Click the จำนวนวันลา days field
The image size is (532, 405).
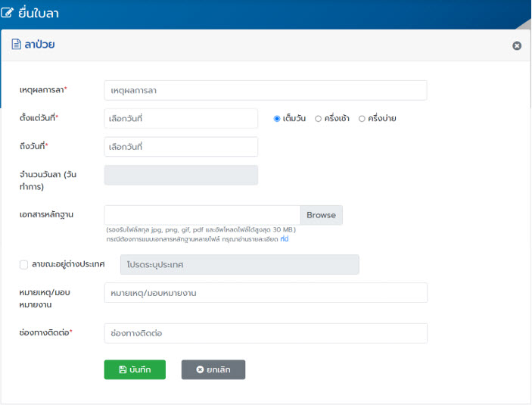click(181, 175)
